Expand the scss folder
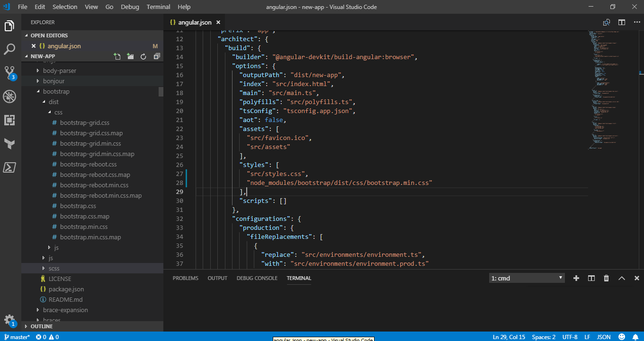Screen dimensions: 644x341 pos(54,268)
